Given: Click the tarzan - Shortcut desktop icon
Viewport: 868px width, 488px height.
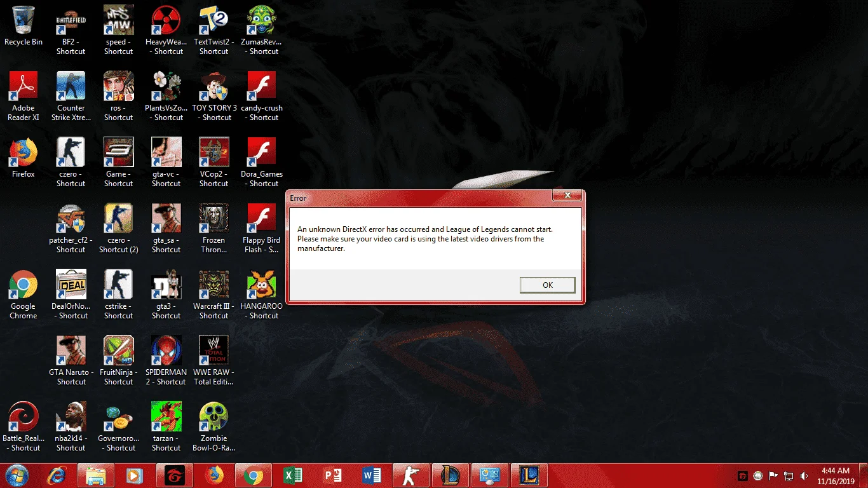Looking at the screenshot, I should [x=166, y=427].
